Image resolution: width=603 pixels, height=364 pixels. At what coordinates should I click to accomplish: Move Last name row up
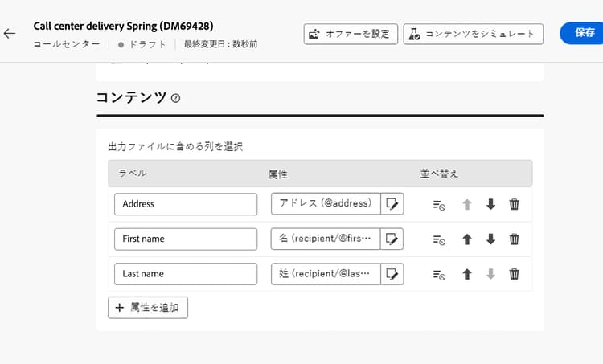point(467,274)
